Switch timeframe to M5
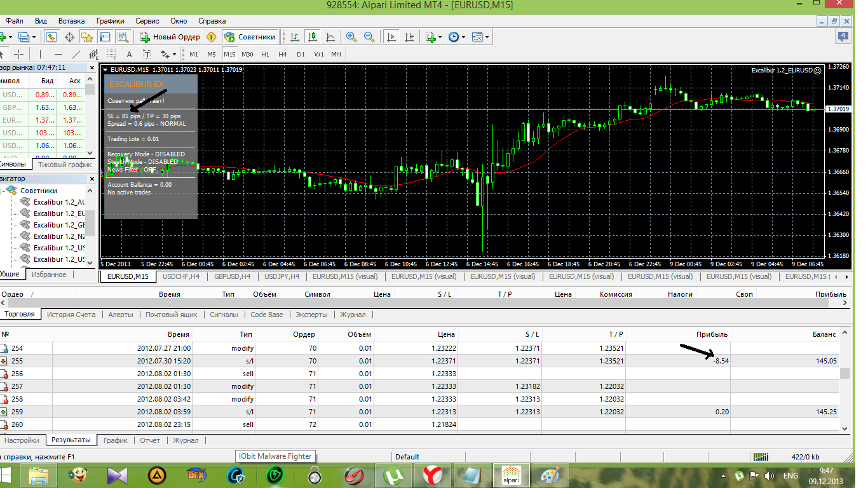Image resolution: width=868 pixels, height=488 pixels. 212,54
